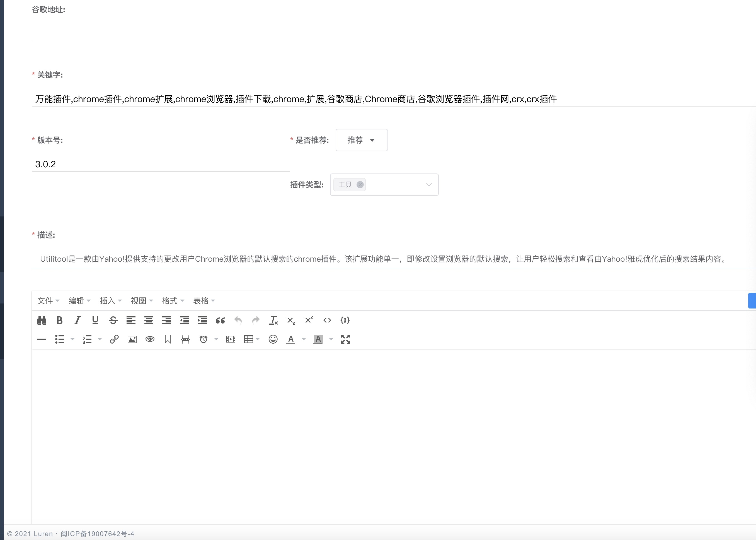
Task: Open the 编辑 menu in editor
Action: (x=80, y=301)
